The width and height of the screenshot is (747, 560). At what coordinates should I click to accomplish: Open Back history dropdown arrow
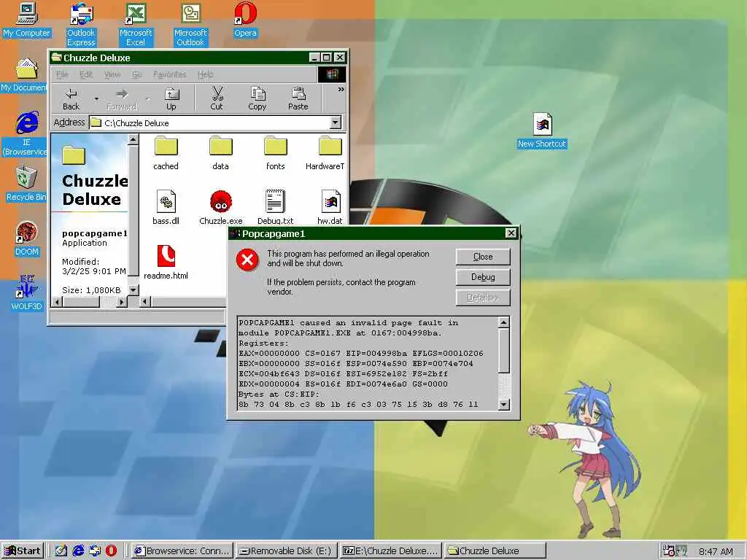[96, 99]
